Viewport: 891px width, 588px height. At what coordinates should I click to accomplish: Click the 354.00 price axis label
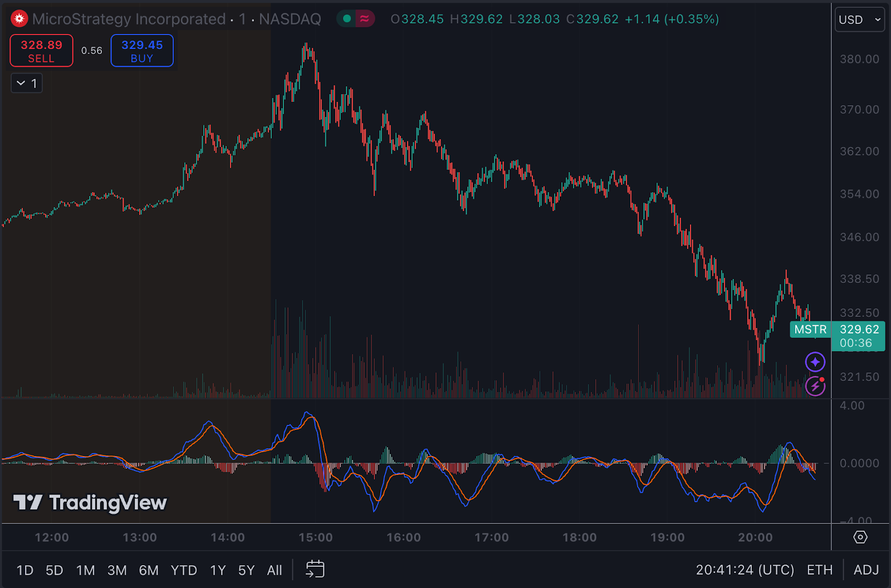(x=859, y=194)
